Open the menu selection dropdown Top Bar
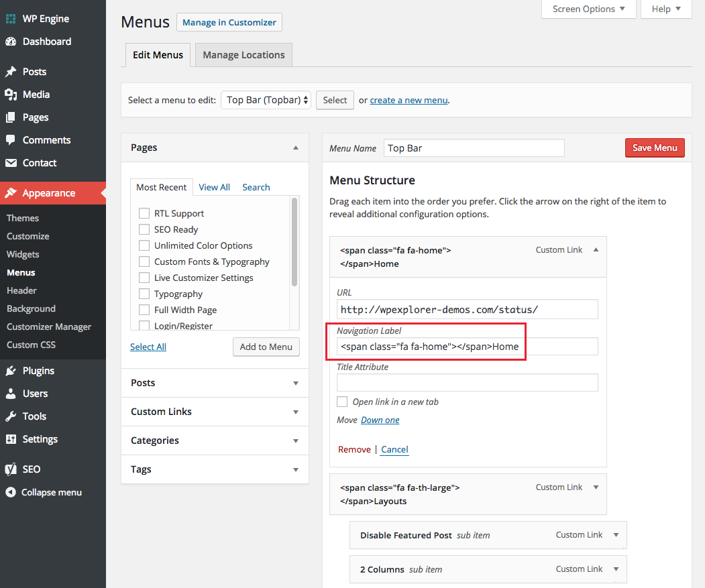The width and height of the screenshot is (705, 588). (266, 100)
